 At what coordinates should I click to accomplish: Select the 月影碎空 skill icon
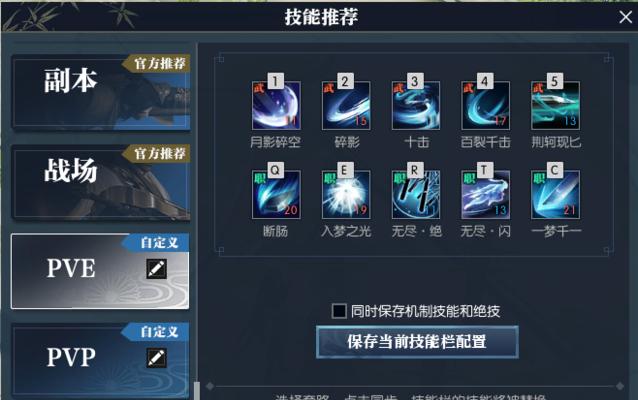click(276, 105)
